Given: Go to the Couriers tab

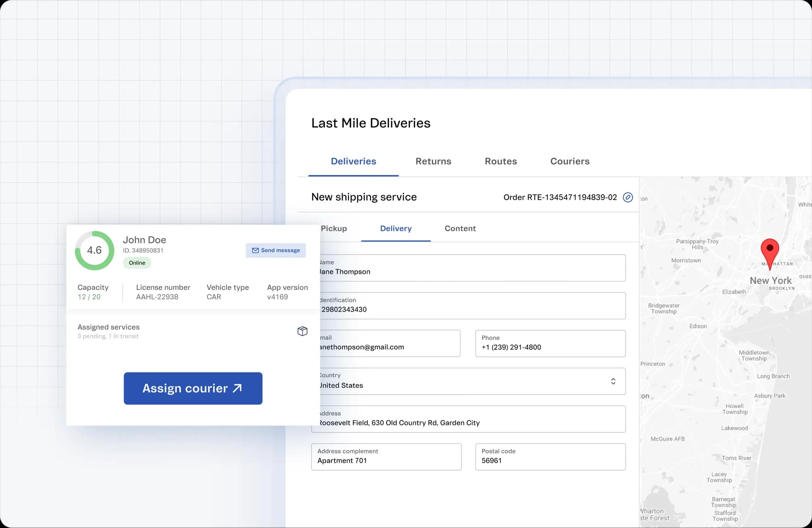Looking at the screenshot, I should (x=569, y=161).
